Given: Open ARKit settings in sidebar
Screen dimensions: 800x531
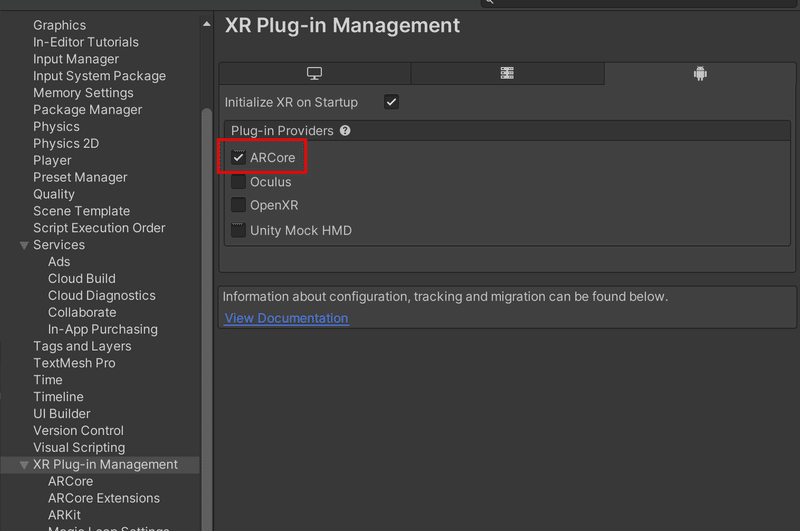Looking at the screenshot, I should [64, 515].
